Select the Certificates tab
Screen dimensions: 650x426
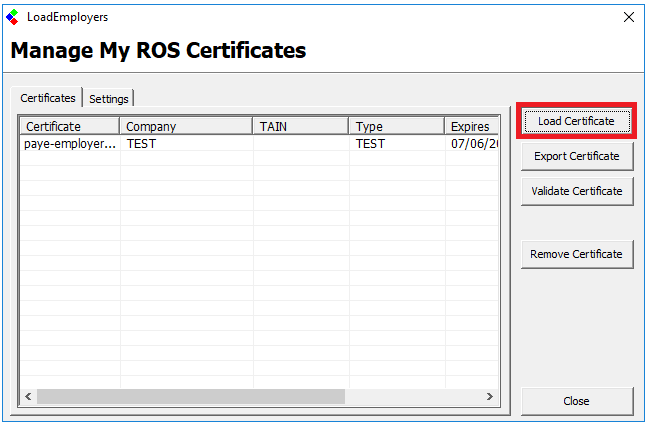pos(48,98)
